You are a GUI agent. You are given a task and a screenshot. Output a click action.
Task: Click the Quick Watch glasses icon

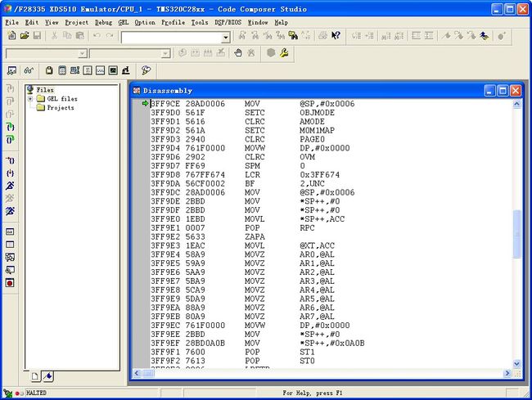point(29,70)
